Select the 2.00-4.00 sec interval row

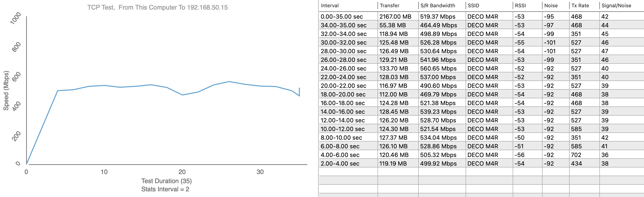pos(340,164)
